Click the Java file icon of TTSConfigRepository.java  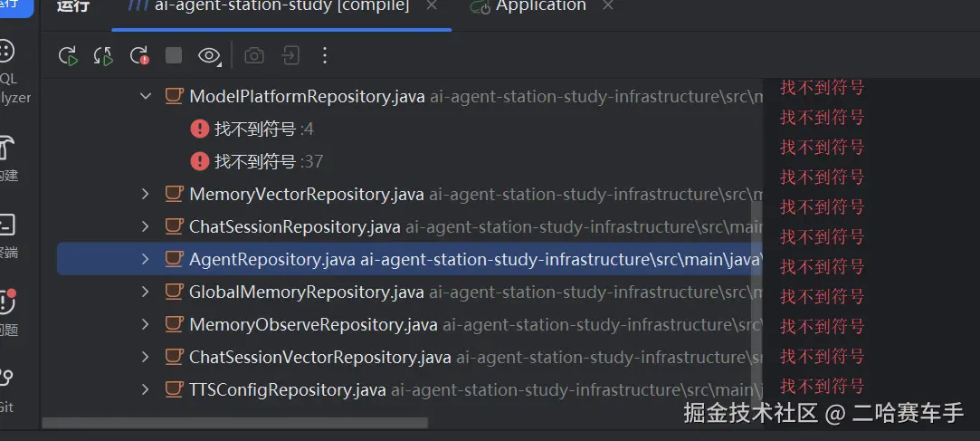click(x=173, y=389)
